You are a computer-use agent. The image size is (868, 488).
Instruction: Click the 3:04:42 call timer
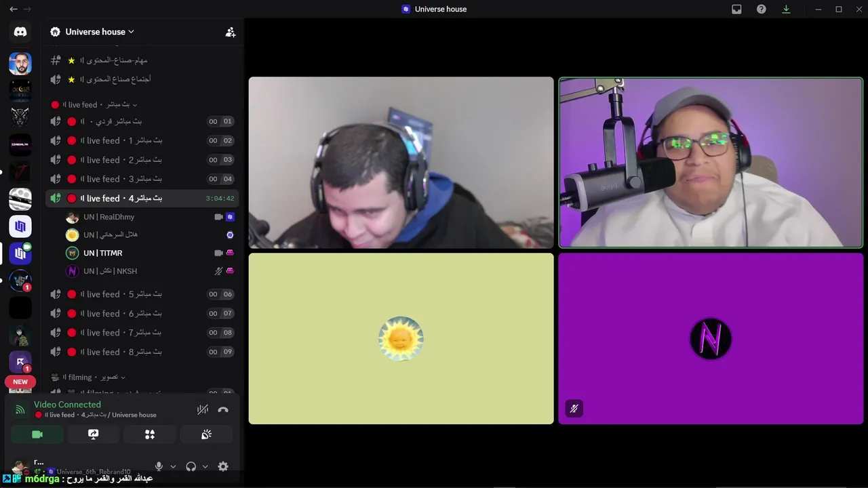coord(220,199)
